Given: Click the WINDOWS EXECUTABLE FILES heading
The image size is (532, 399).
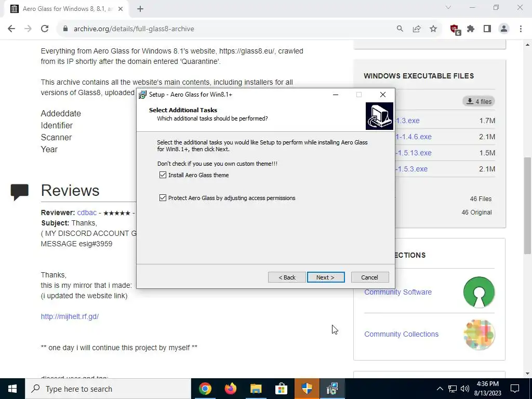Looking at the screenshot, I should pos(419,76).
